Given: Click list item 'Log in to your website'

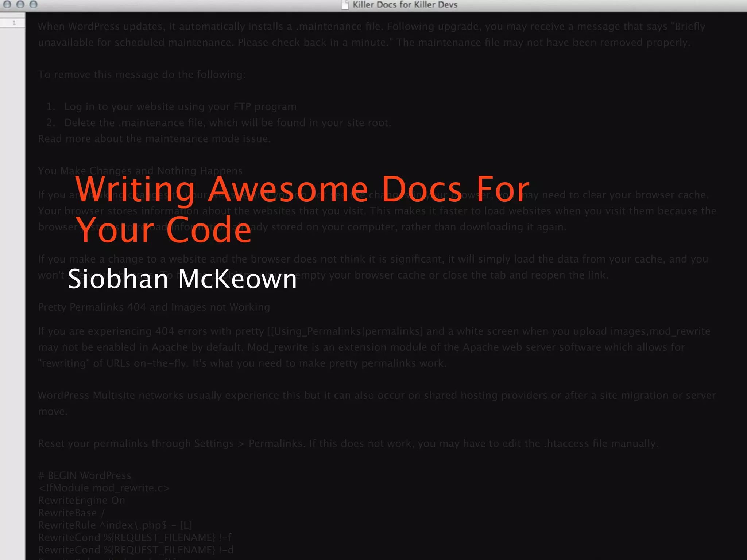Looking at the screenshot, I should 180,107.
